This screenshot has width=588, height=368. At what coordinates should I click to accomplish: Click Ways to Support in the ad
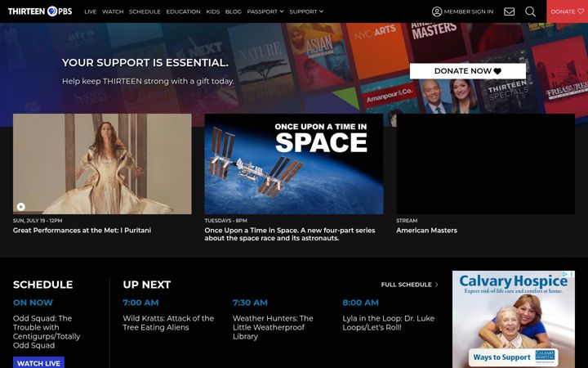tap(501, 357)
